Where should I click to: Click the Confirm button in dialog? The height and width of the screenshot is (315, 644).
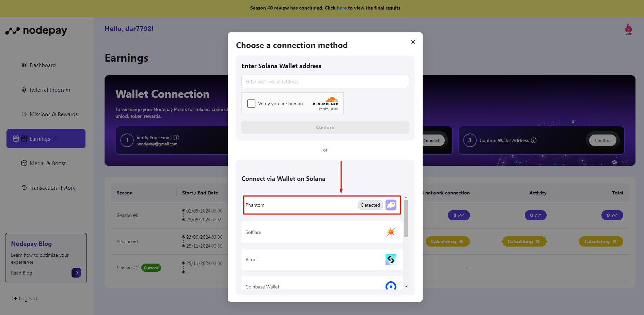325,127
